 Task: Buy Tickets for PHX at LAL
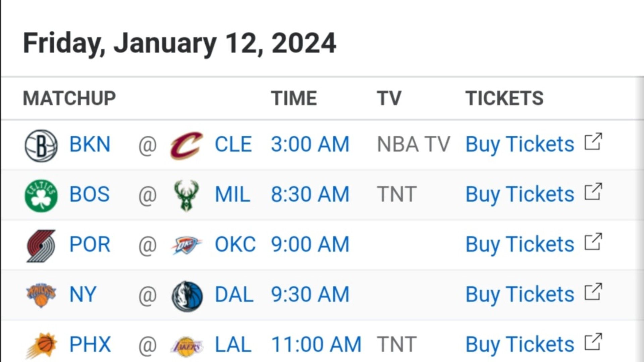(x=520, y=345)
